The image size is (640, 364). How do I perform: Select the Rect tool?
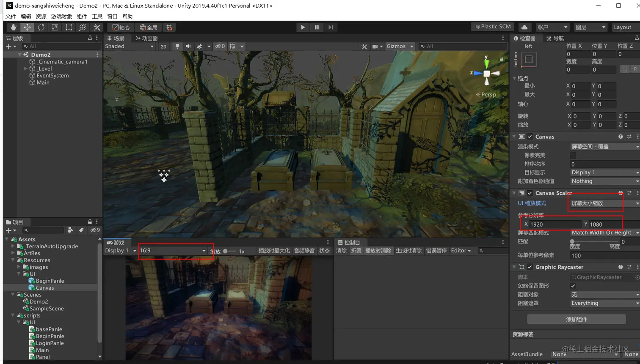tap(69, 27)
